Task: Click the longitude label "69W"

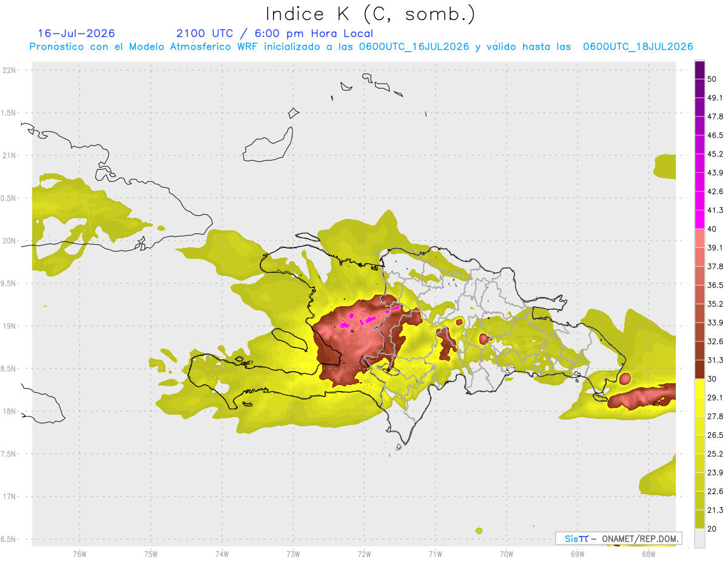Action: (577, 555)
